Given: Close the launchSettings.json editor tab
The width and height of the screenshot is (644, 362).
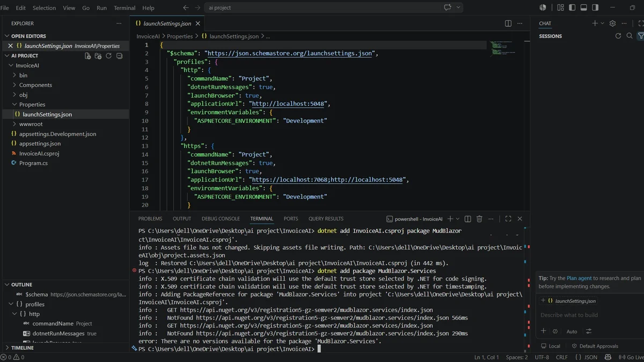Looking at the screenshot, I should pyautogui.click(x=197, y=24).
